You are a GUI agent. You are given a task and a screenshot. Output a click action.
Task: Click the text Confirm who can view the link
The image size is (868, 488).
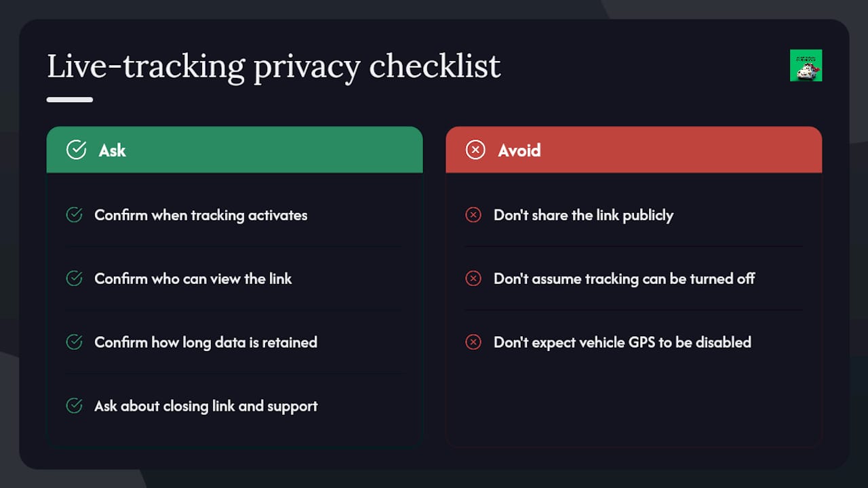point(193,279)
